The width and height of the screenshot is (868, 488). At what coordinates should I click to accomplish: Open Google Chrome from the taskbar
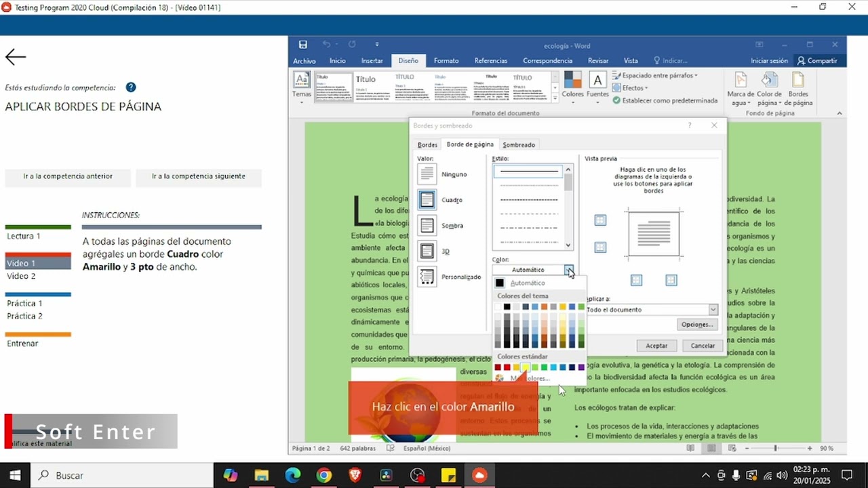(x=323, y=476)
